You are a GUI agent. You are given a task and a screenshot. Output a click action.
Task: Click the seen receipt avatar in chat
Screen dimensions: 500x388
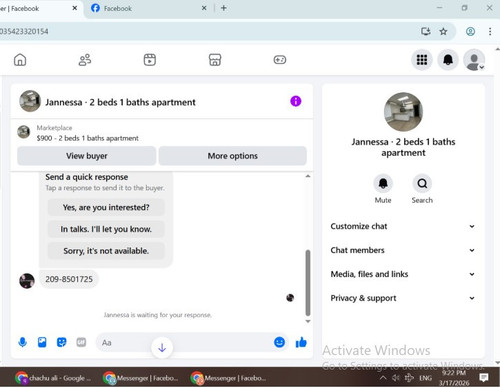290,298
